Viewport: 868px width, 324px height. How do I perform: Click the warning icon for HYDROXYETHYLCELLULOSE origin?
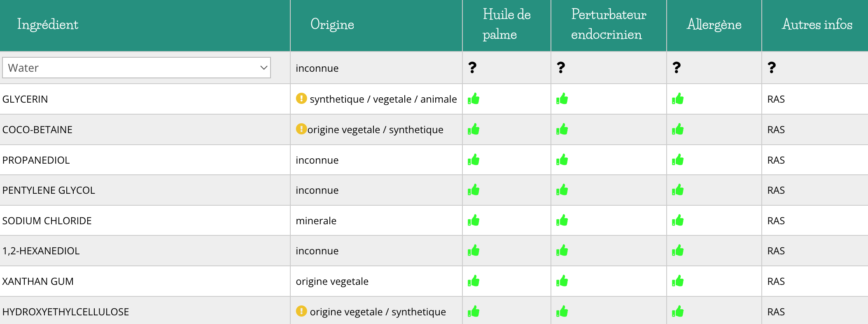pyautogui.click(x=301, y=311)
